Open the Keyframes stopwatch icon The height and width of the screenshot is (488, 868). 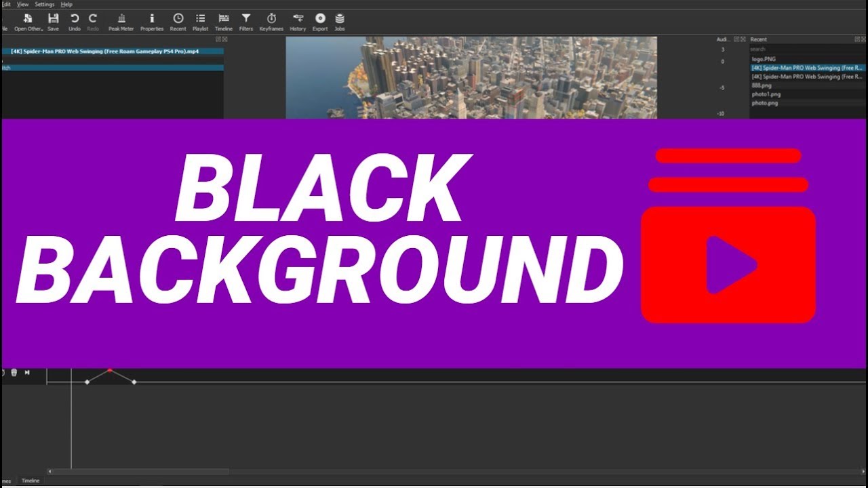(271, 22)
